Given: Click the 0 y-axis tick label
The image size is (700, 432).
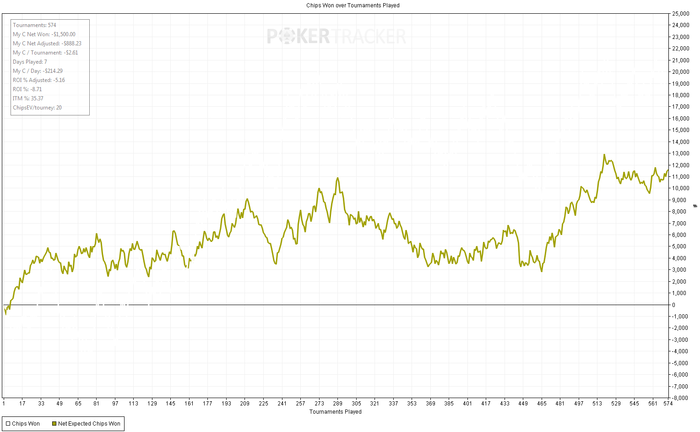Looking at the screenshot, I should (674, 305).
